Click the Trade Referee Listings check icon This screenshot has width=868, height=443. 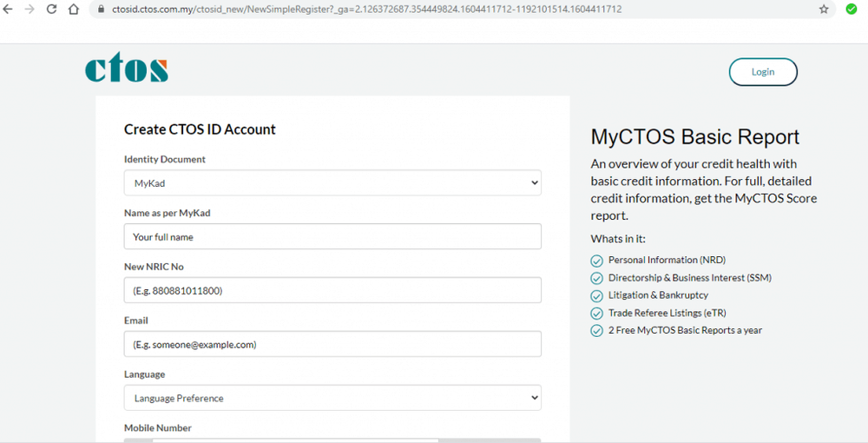pyautogui.click(x=596, y=314)
